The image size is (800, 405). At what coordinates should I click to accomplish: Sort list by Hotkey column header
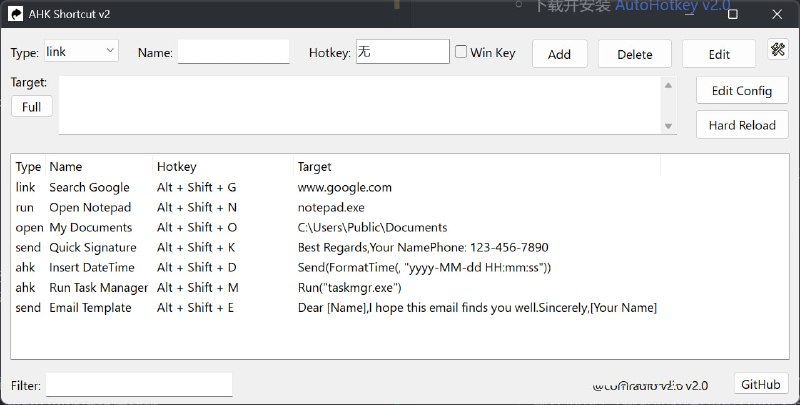(x=177, y=167)
